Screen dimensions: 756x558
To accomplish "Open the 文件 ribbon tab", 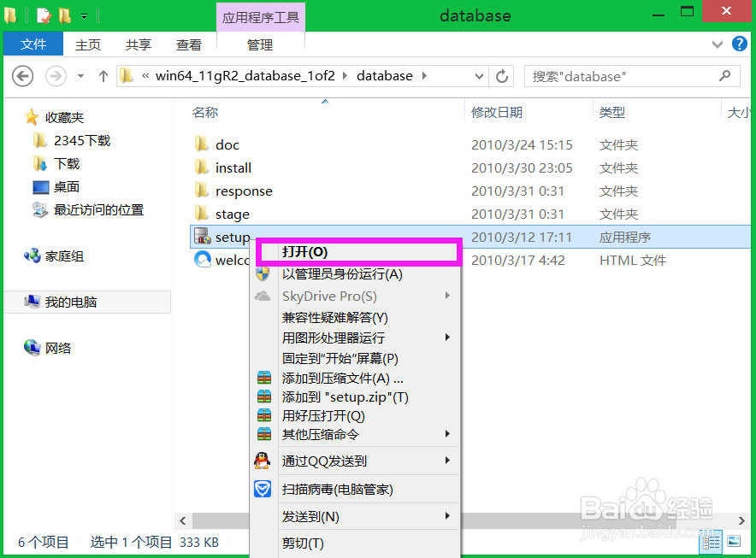I will pos(33,44).
